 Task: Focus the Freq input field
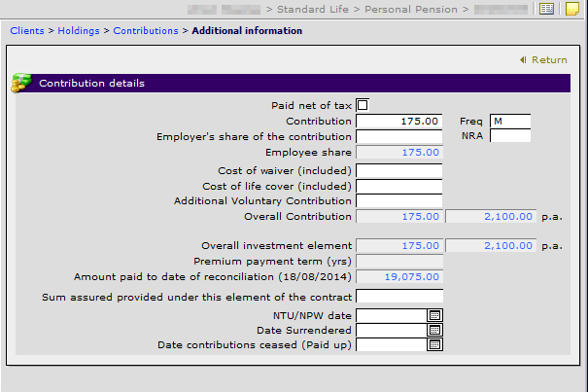tap(510, 122)
